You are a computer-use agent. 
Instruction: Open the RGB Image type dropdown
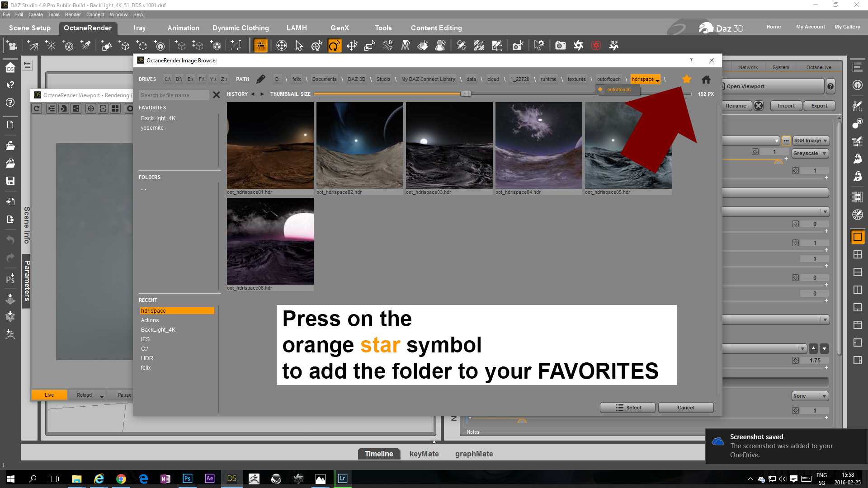(x=811, y=141)
